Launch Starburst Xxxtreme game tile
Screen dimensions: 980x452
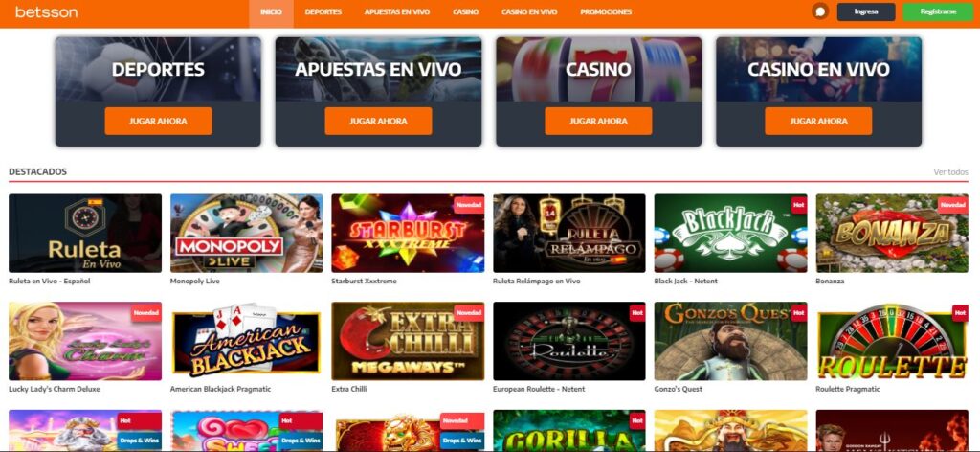(408, 234)
